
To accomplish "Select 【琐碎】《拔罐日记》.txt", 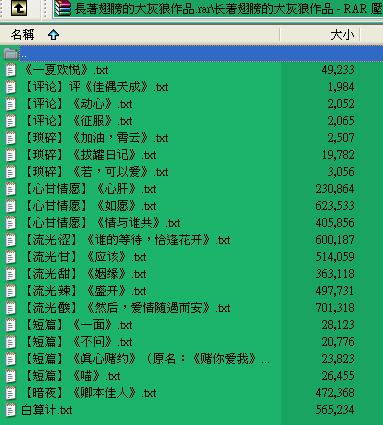I will [90, 155].
